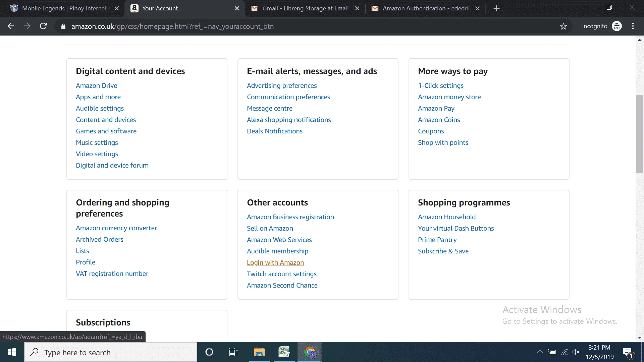Open Chrome from the taskbar
This screenshot has width=644, height=362.
tap(310, 352)
